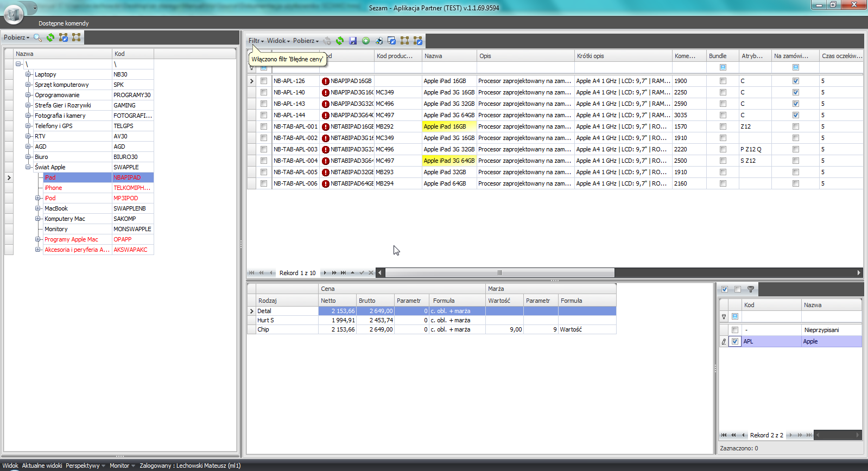The height and width of the screenshot is (471, 868).
Task: Click the green refresh icon in product toolbar
Action: click(340, 41)
